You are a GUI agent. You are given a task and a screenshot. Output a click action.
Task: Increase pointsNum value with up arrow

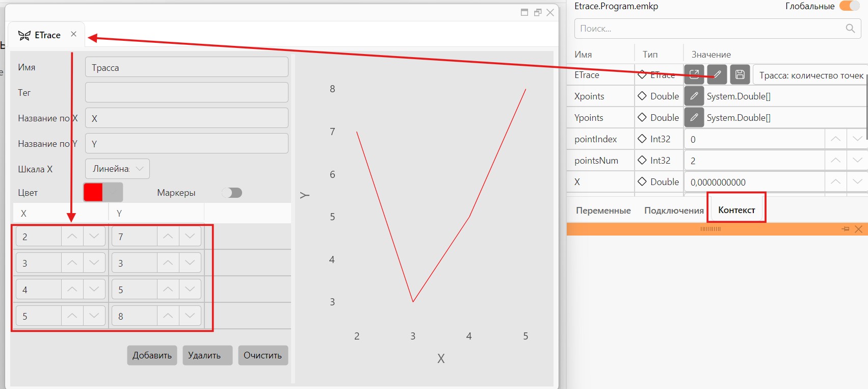click(835, 160)
